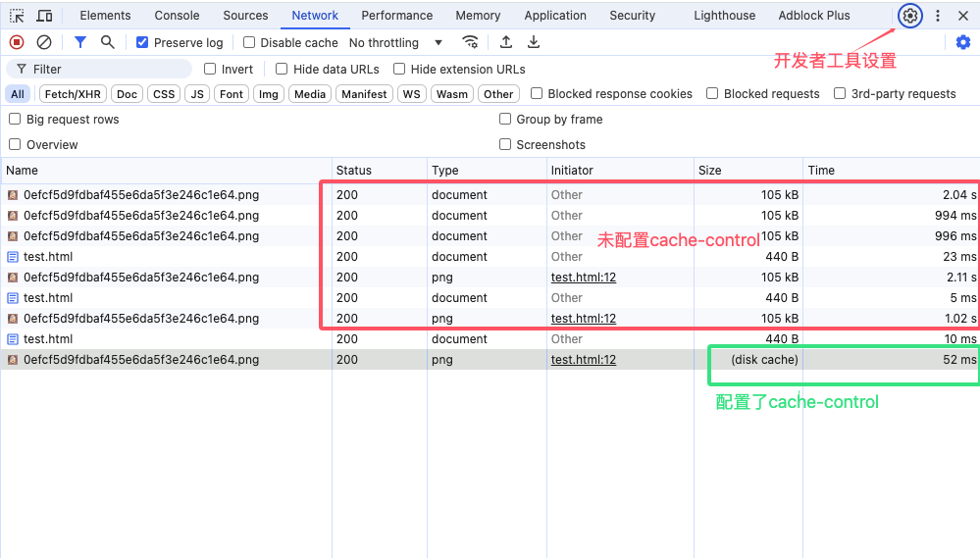
Task: Close the DevTools panel
Action: coord(963,16)
